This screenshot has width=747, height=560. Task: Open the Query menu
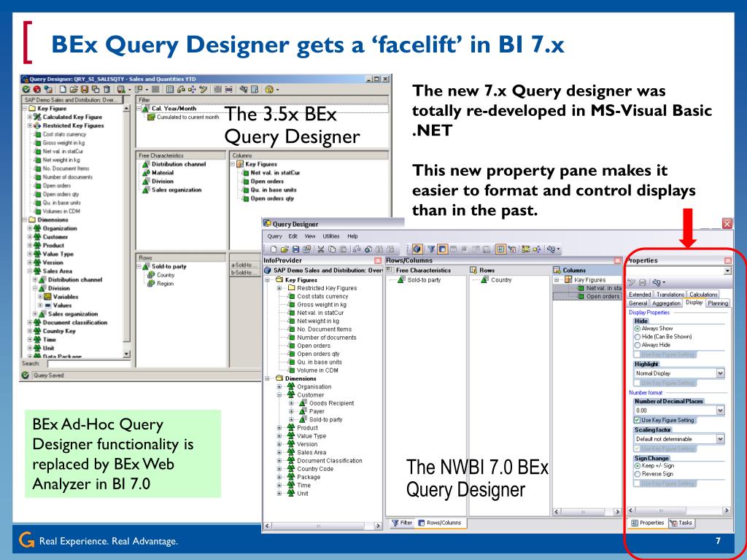274,236
